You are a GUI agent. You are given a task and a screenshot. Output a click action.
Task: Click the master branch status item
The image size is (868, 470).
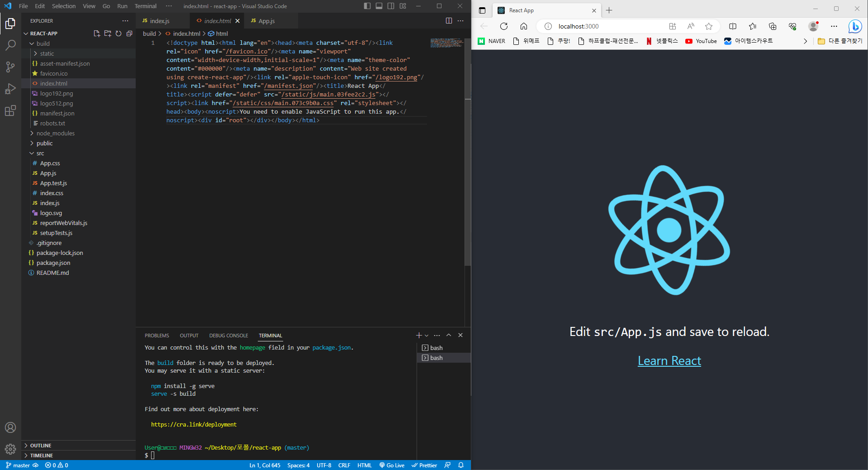(18, 465)
